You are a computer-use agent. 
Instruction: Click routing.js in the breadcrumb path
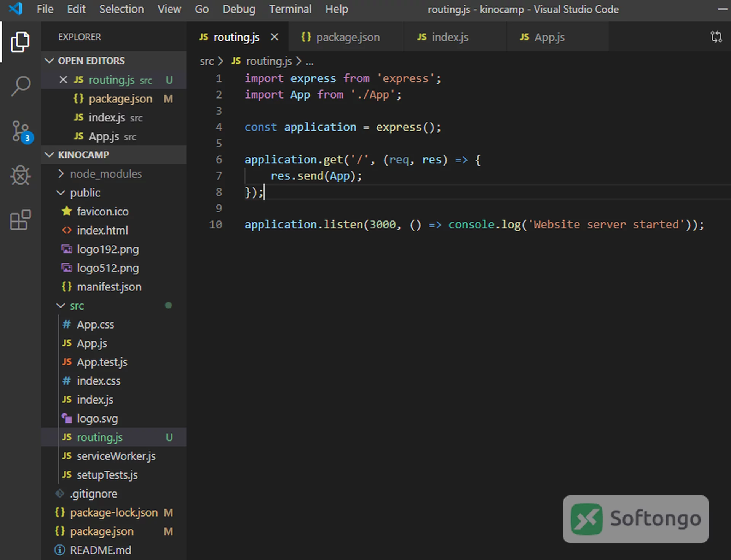(x=269, y=61)
